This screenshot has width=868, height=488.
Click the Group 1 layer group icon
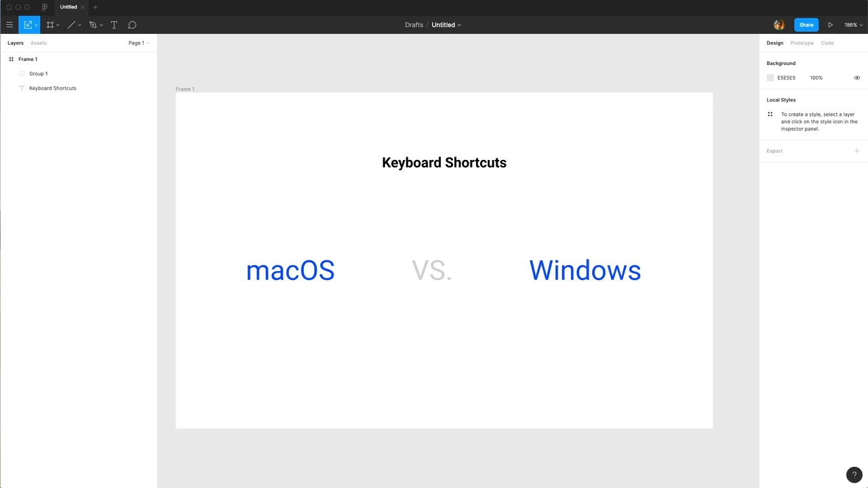coord(22,73)
